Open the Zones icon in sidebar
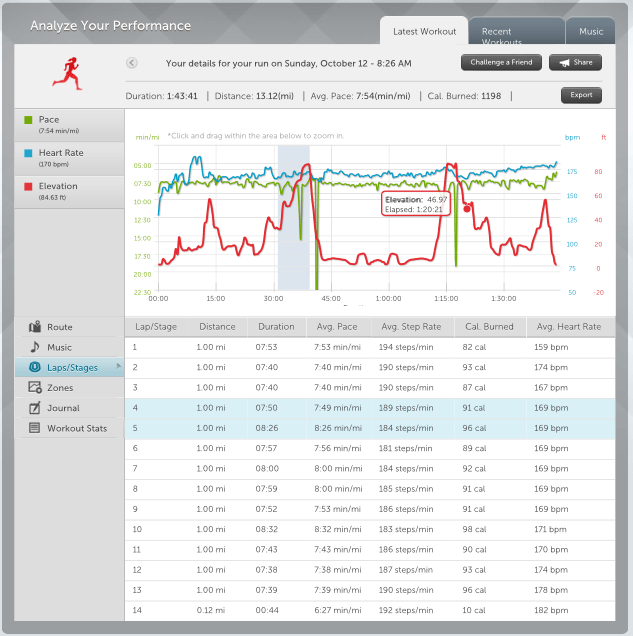Image resolution: width=633 pixels, height=636 pixels. (x=35, y=388)
